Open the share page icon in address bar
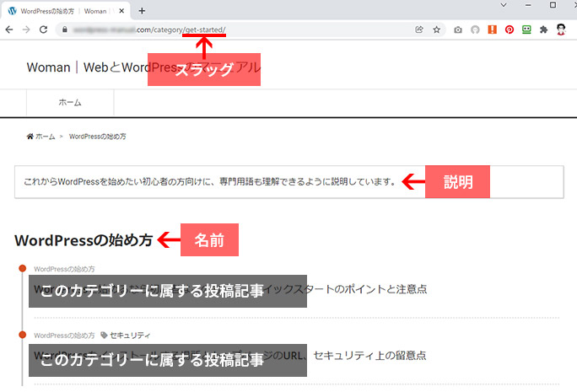Image resolution: width=577 pixels, height=392 pixels. point(419,30)
